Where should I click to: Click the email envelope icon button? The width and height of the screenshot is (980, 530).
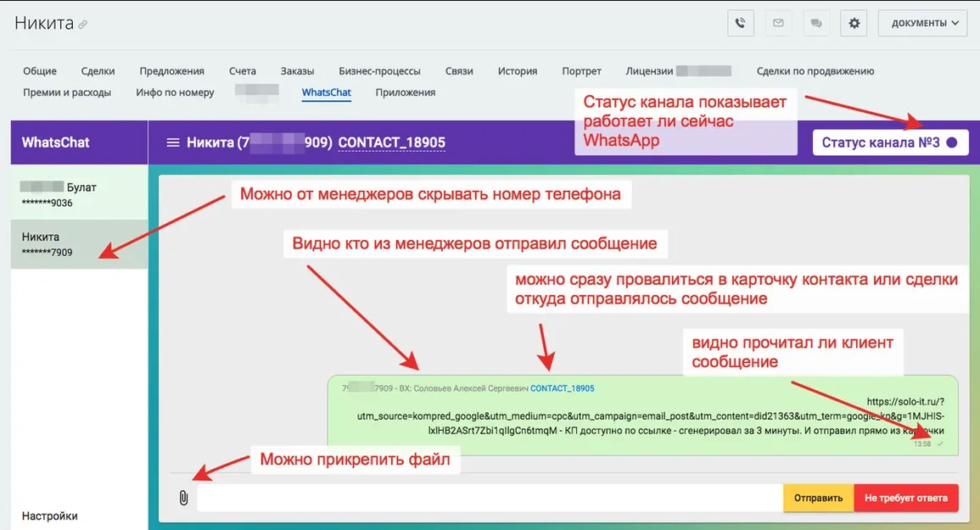tap(778, 24)
